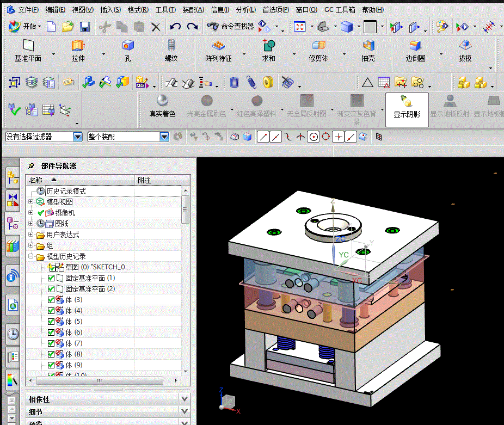Open the 帮助(H) menu
504x425 pixels.
[373, 10]
